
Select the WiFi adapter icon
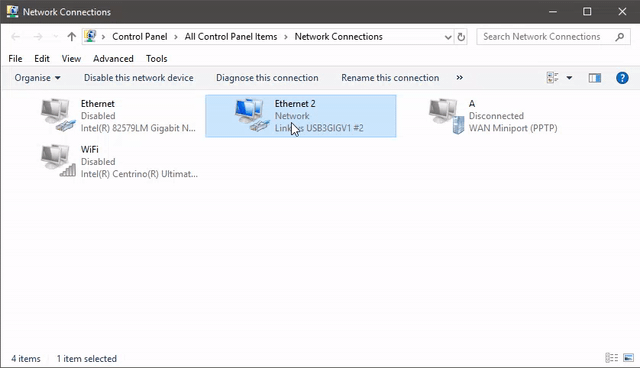[x=58, y=161]
